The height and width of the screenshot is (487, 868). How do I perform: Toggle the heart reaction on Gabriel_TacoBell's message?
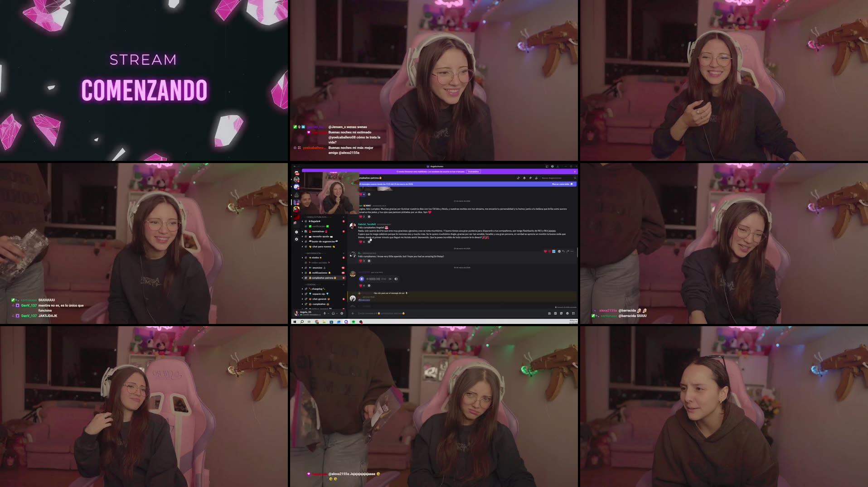[361, 241]
